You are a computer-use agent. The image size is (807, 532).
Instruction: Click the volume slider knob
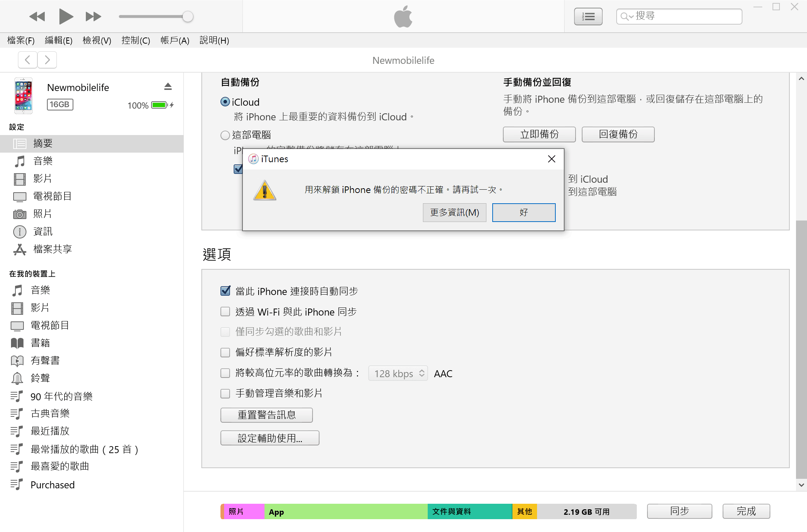pyautogui.click(x=188, y=17)
